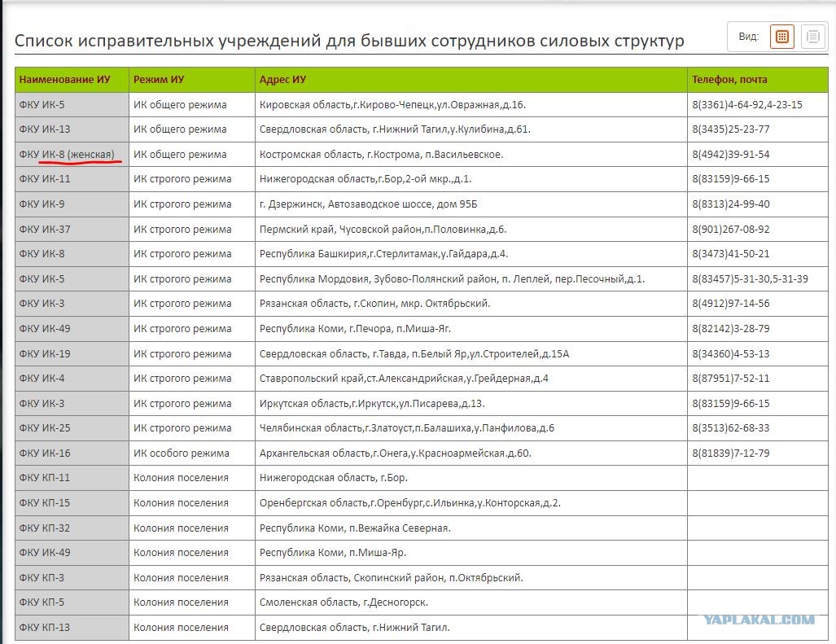Select the Кирово-Чепецк address cell

471,104
